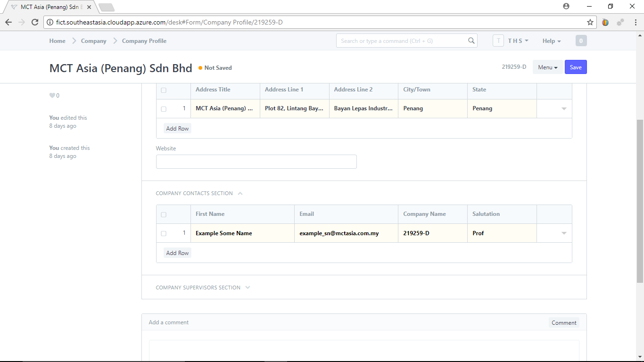This screenshot has width=644, height=362.
Task: Click the State column header
Action: tap(502, 90)
